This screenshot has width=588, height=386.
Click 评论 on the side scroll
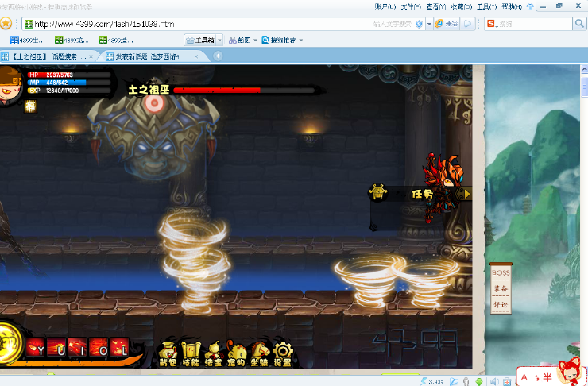(x=501, y=304)
